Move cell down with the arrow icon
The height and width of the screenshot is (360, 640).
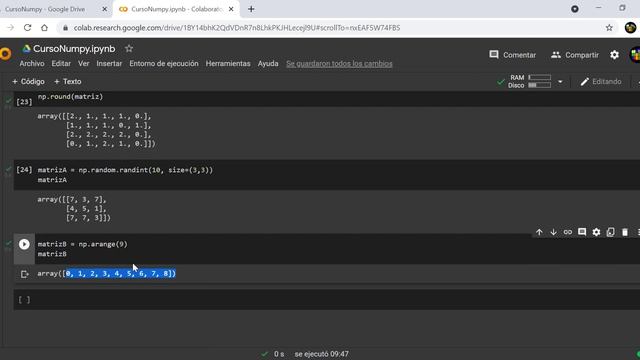tap(553, 232)
